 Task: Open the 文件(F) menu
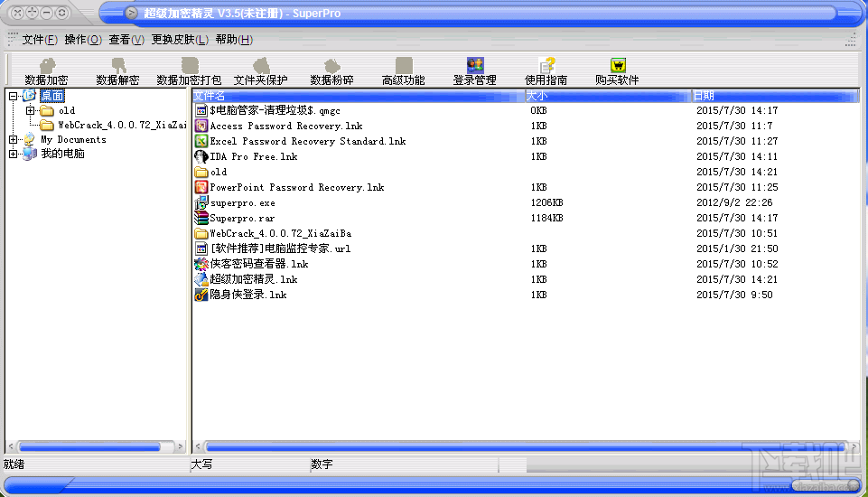click(40, 40)
